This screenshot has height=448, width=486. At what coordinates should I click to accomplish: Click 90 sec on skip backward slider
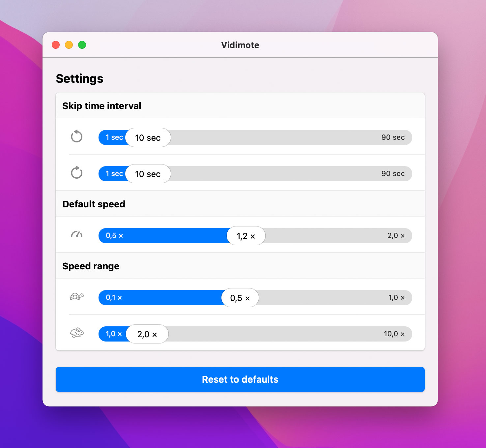[393, 137]
